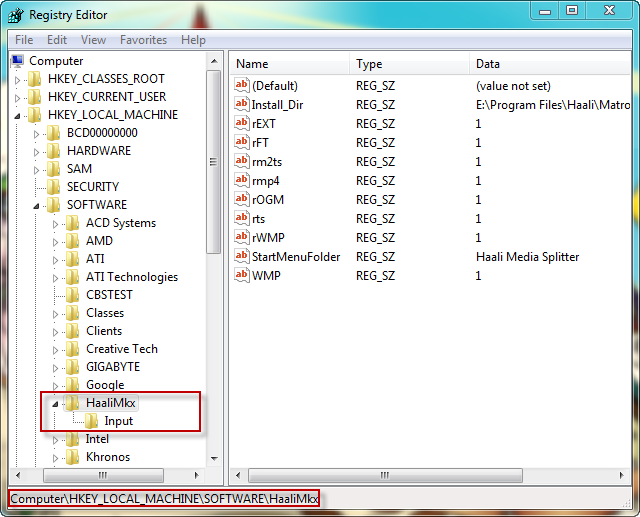
Task: Collapse the HaaliMkx key
Action: click(55, 404)
